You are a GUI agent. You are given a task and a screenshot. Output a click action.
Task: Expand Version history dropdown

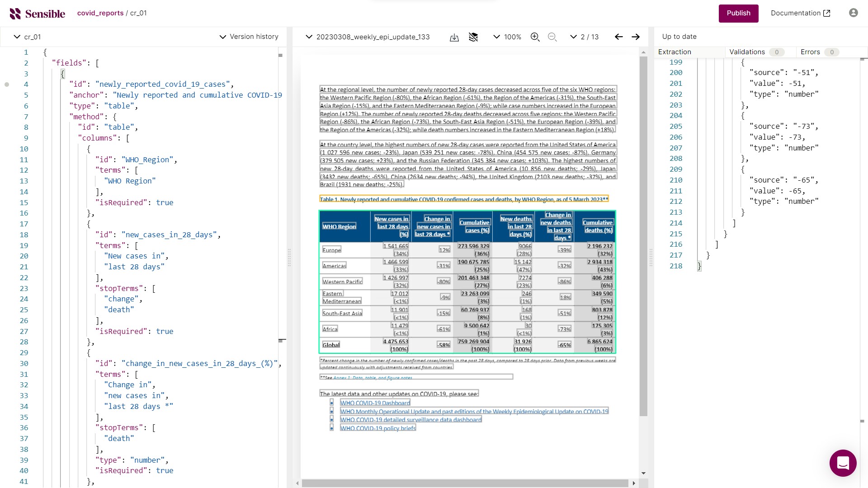pos(249,37)
